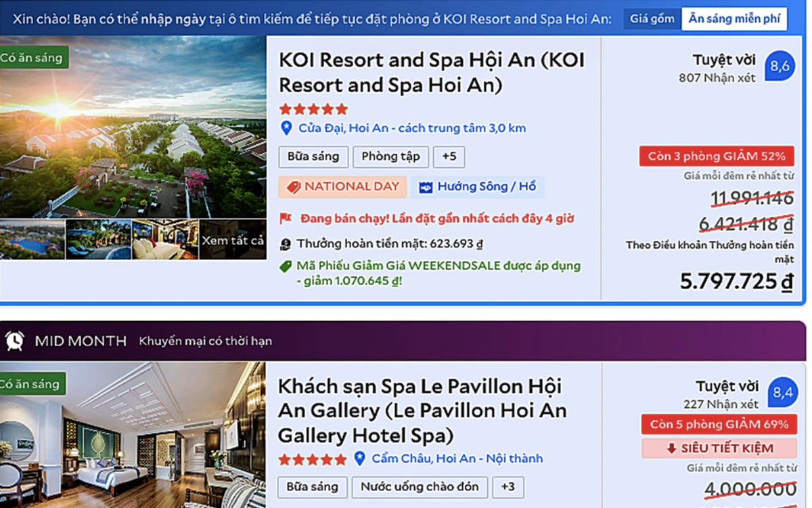Click the 'Bữa sáng' tag under KOI Resort
Image resolution: width=812 pixels, height=508 pixels.
(x=313, y=157)
